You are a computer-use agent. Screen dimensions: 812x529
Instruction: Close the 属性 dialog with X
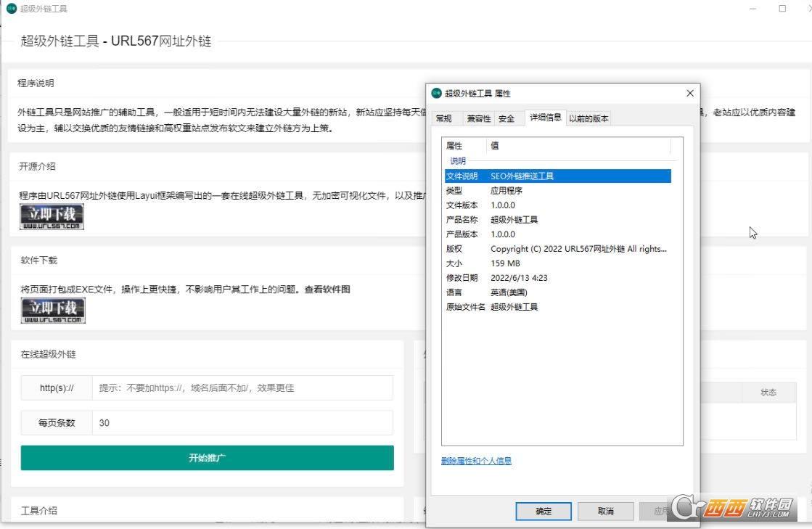pos(689,93)
